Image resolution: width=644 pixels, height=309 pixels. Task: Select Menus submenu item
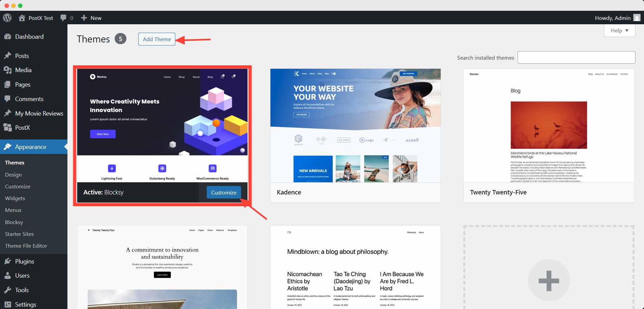pos(13,210)
